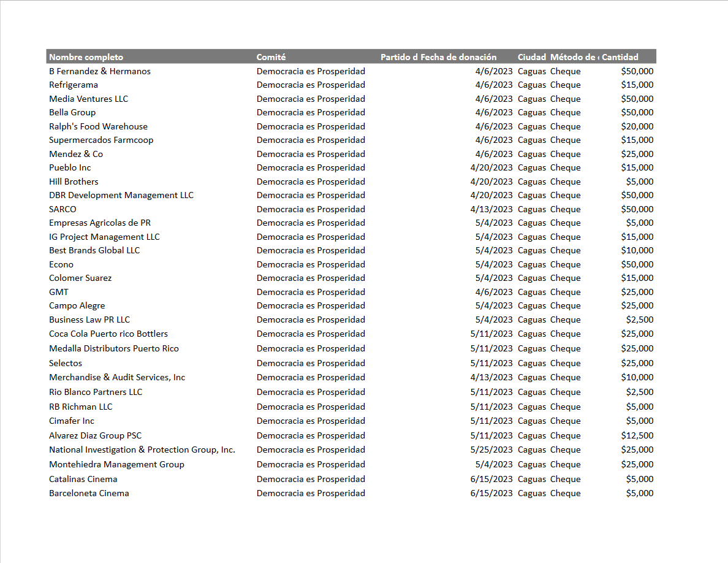This screenshot has height=563, width=728.
Task: Select 'Business Law PR LLC' cell
Action: [89, 320]
